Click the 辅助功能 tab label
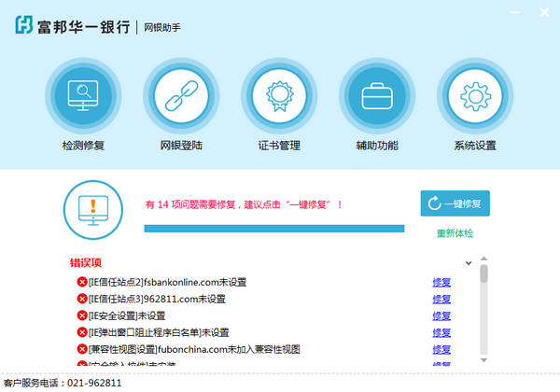 coord(377,146)
